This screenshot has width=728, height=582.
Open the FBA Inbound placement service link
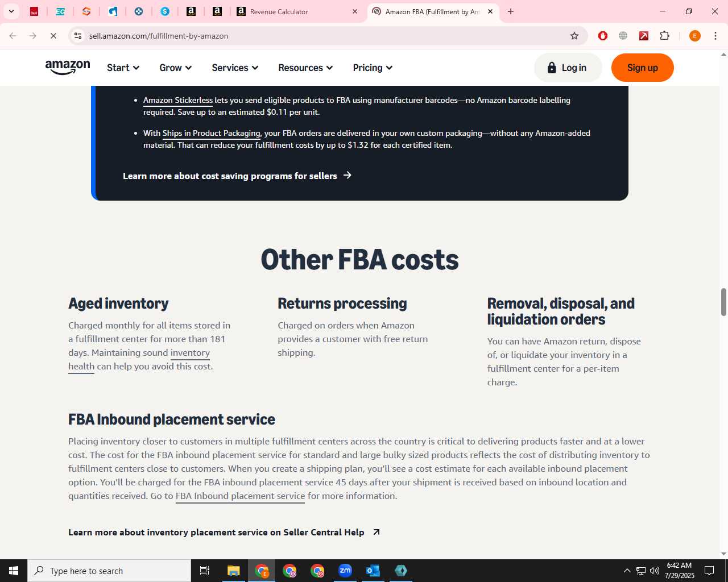[x=240, y=496]
